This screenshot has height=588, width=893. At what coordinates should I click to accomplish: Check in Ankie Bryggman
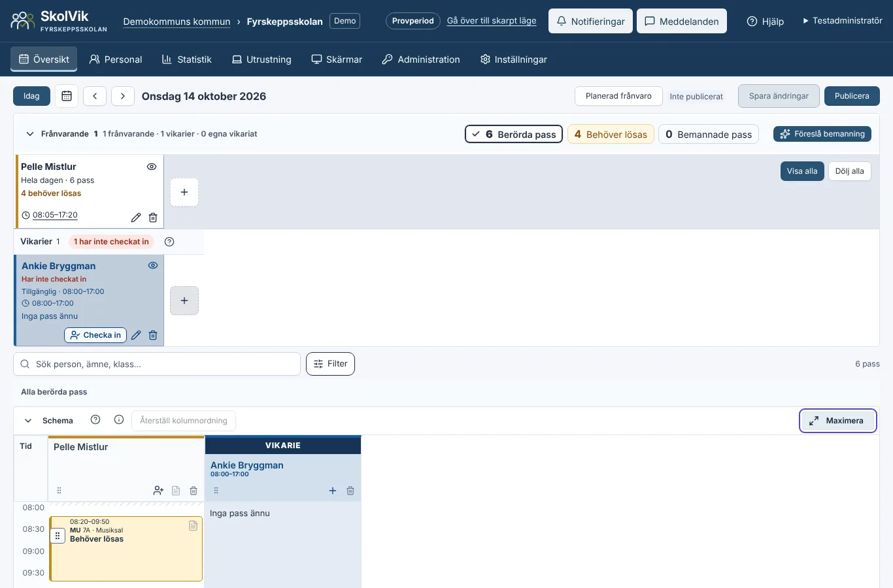[x=95, y=335]
